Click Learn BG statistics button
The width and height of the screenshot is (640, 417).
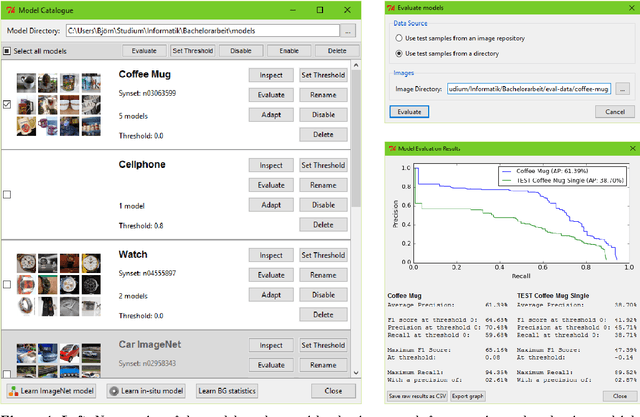pos(227,391)
